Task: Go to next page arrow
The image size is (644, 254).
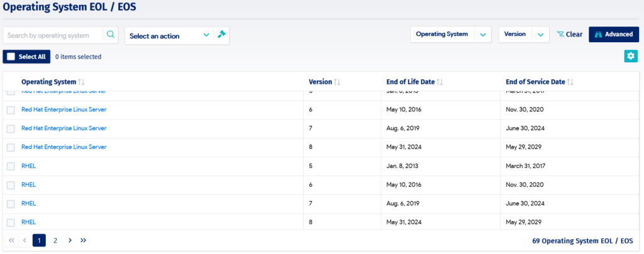Action: 70,240
